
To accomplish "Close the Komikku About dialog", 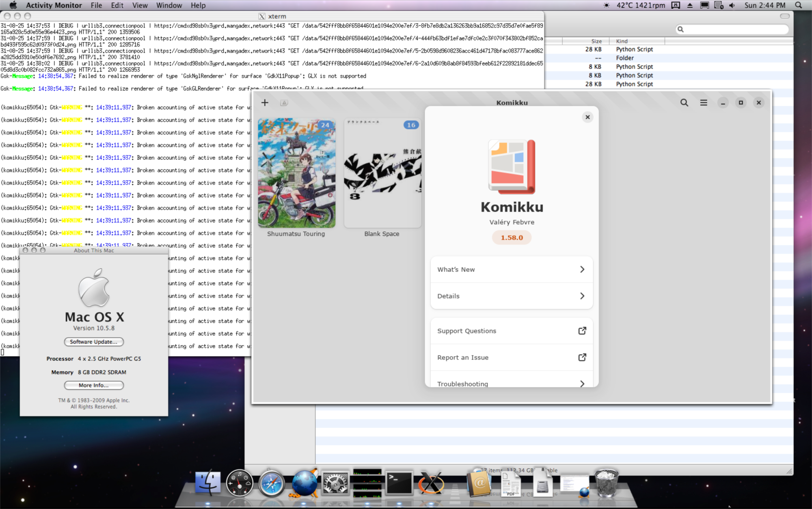I will pyautogui.click(x=587, y=117).
